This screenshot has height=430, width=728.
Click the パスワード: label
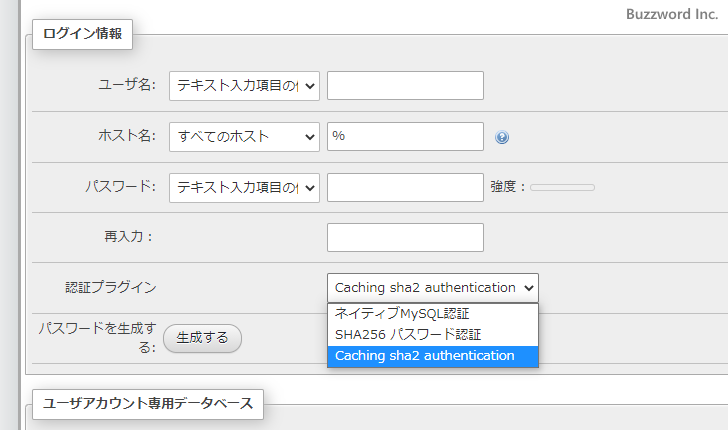click(120, 187)
